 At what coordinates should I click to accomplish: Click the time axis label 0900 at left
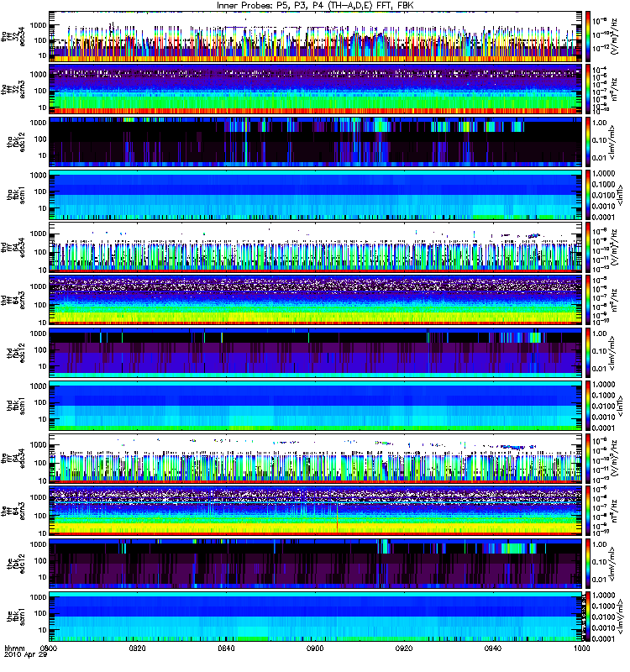(x=49, y=648)
